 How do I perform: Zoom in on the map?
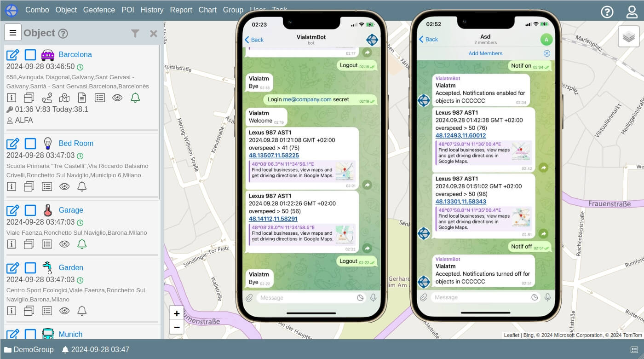177,313
